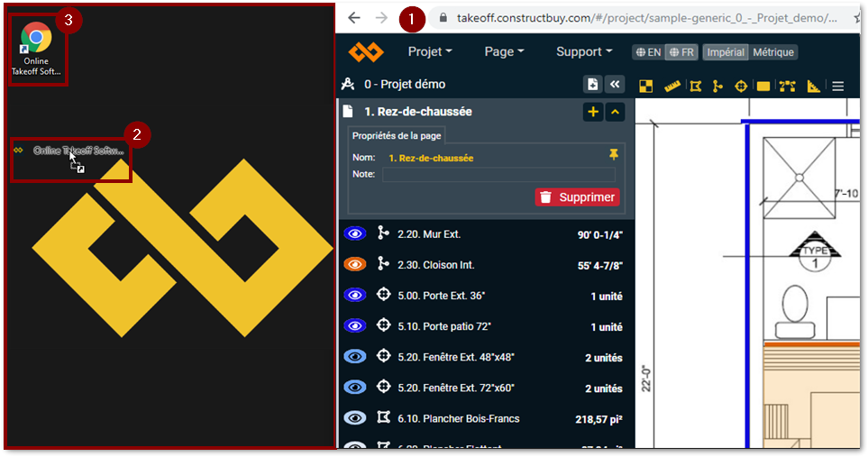
Task: Collapse the 1. Rez-de-chaussée page section
Action: [x=616, y=112]
